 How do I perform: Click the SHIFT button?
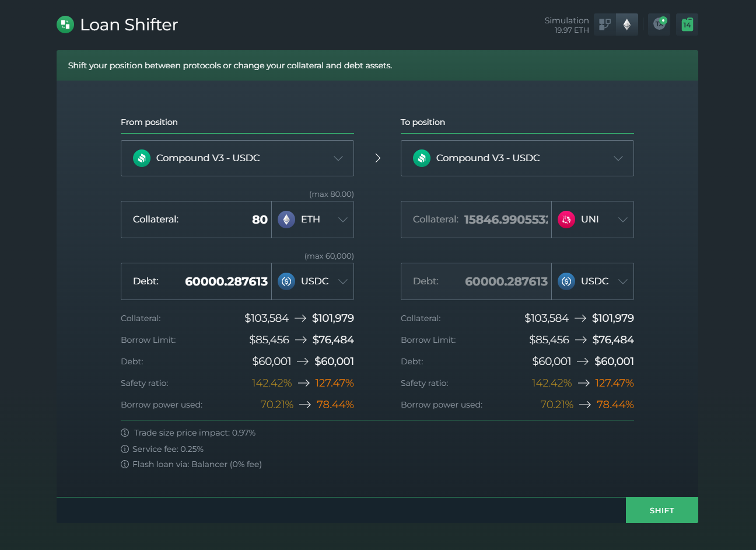tap(662, 510)
